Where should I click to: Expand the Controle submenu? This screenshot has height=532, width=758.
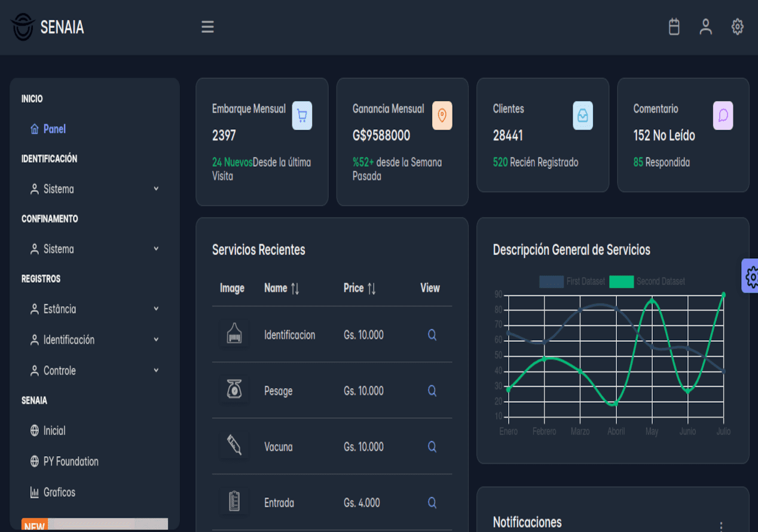point(93,371)
